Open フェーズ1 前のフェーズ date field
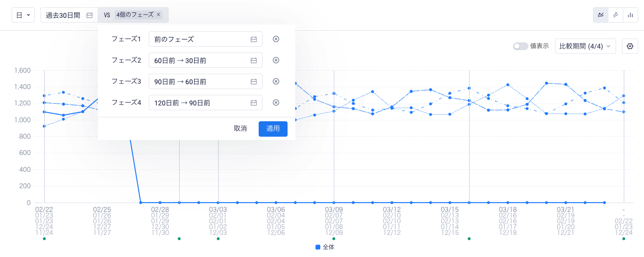Screen dimensions: 644x257 [205, 39]
